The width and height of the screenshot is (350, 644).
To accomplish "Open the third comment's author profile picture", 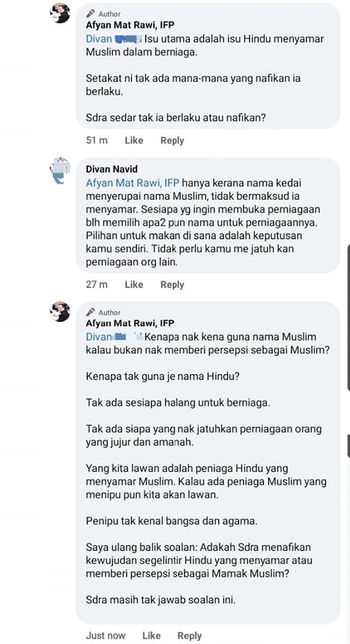I will [60, 312].
